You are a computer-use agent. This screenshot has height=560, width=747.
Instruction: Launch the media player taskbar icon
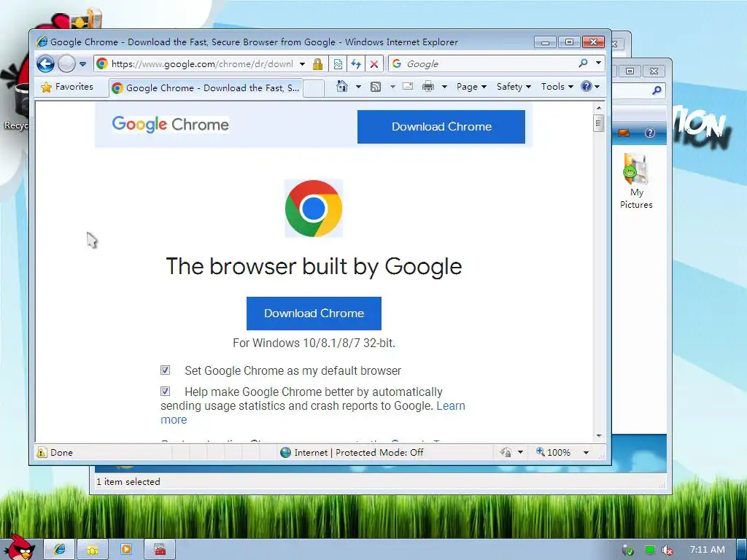126,550
